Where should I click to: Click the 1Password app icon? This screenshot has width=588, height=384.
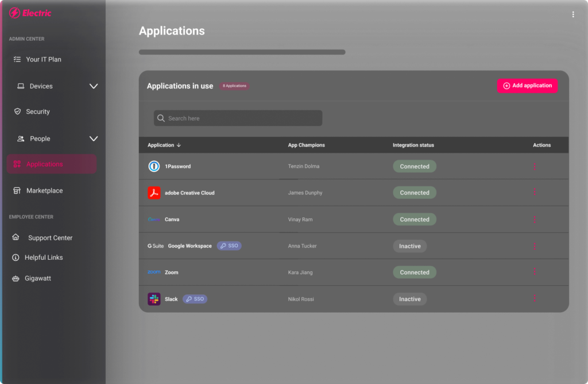click(154, 166)
